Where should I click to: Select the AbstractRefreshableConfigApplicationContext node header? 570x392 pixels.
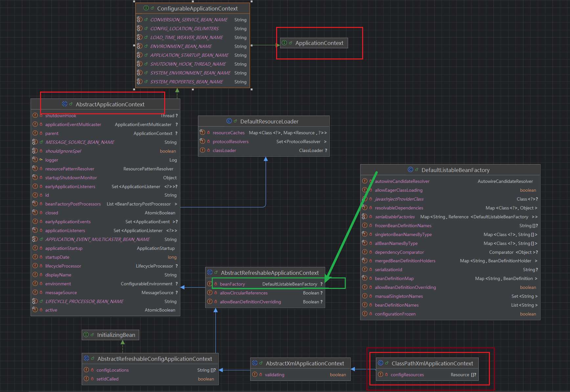click(x=154, y=359)
